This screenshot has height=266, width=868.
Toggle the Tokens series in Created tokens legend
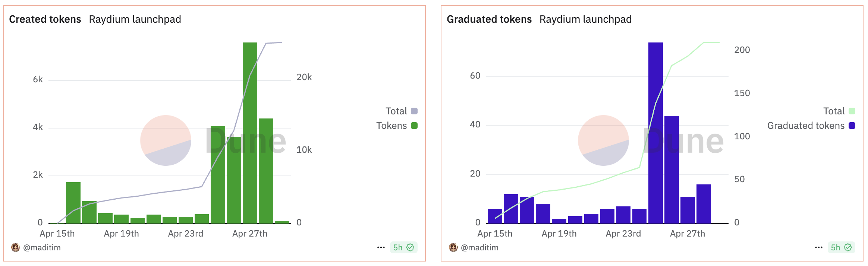click(x=393, y=126)
